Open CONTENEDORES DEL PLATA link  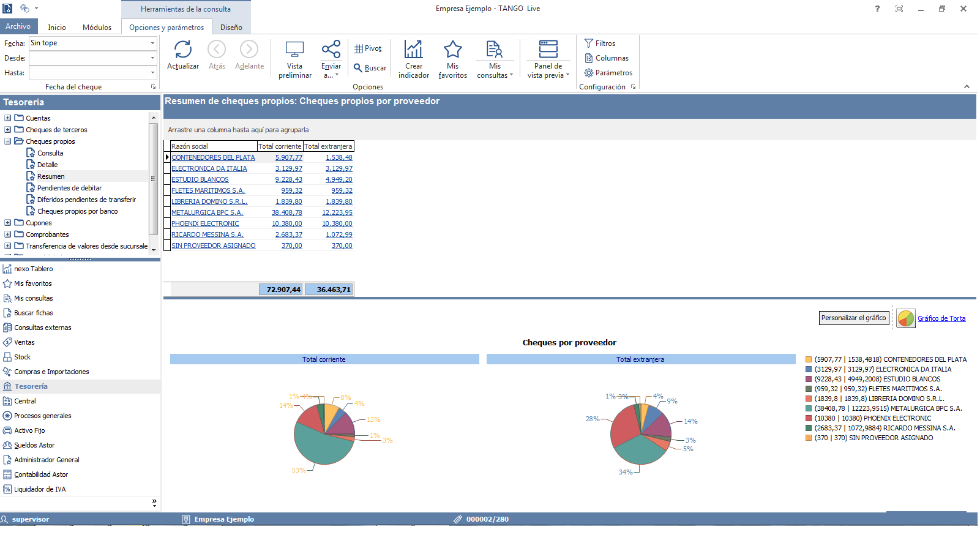(213, 157)
